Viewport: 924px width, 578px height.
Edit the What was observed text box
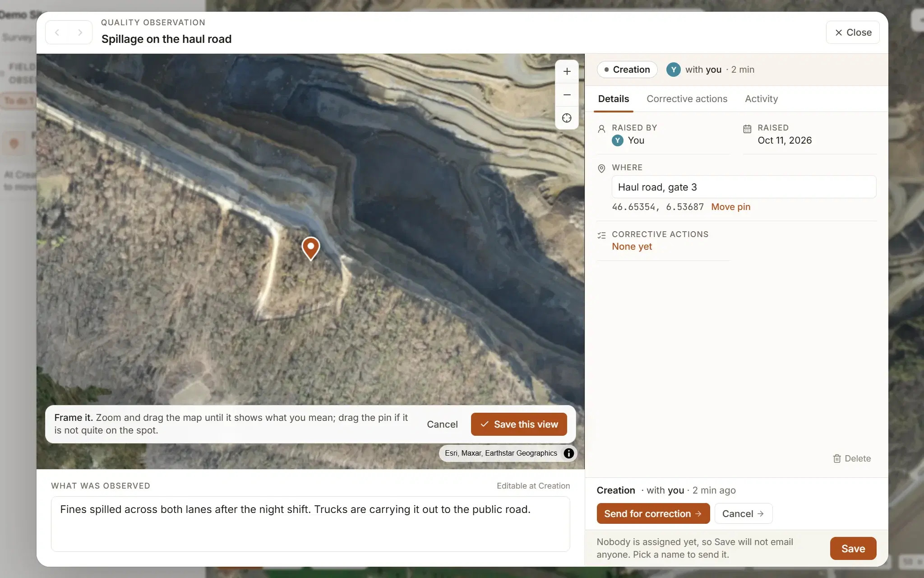(x=310, y=524)
